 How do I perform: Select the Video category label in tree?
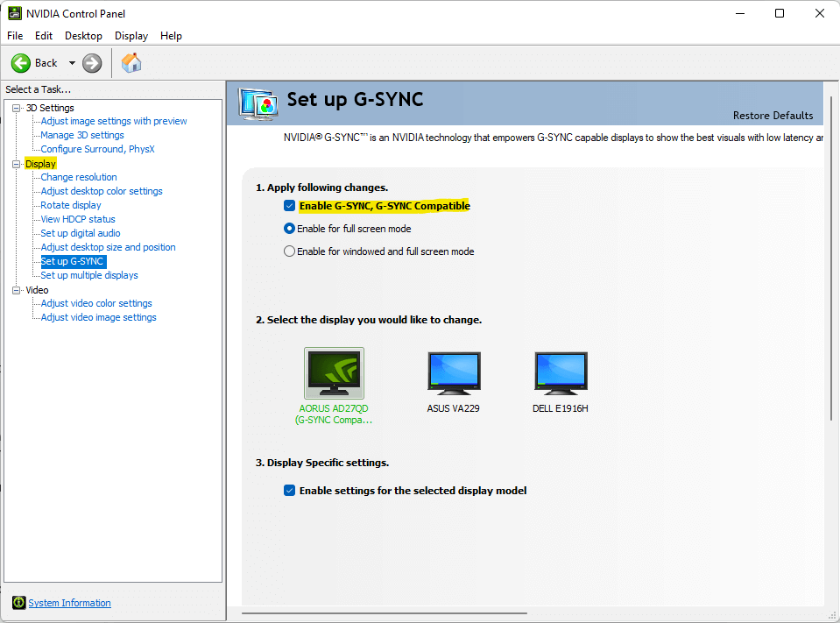click(37, 290)
